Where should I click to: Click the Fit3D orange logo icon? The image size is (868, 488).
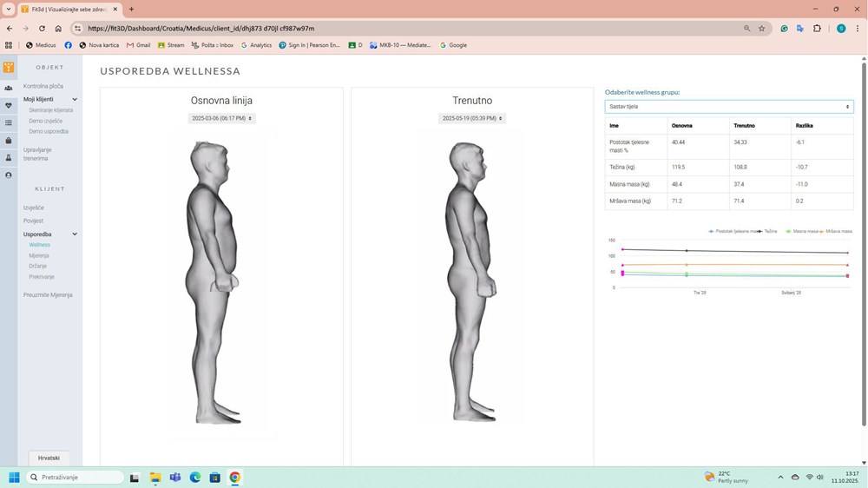[9, 67]
